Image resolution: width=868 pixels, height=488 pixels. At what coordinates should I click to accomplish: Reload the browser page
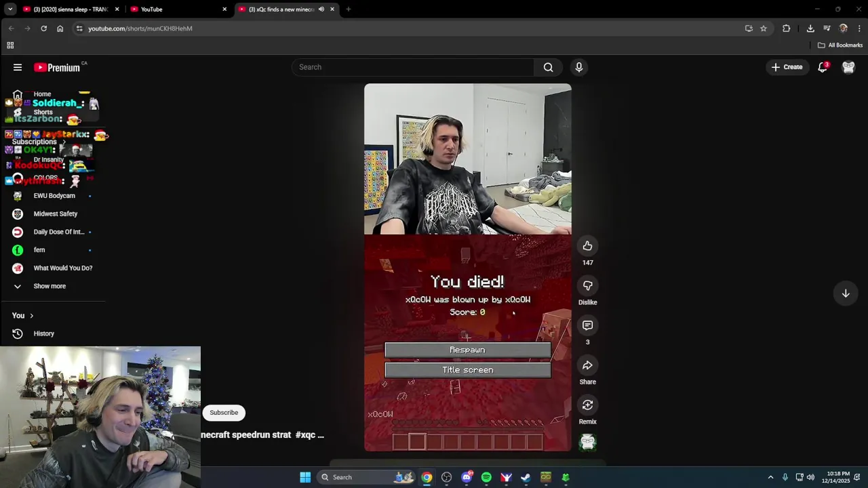point(43,28)
